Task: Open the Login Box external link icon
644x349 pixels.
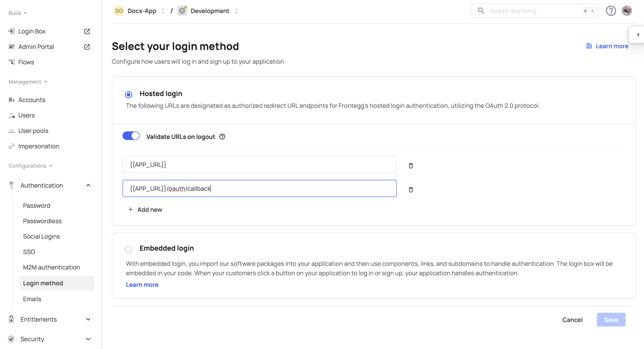Action: [x=87, y=31]
